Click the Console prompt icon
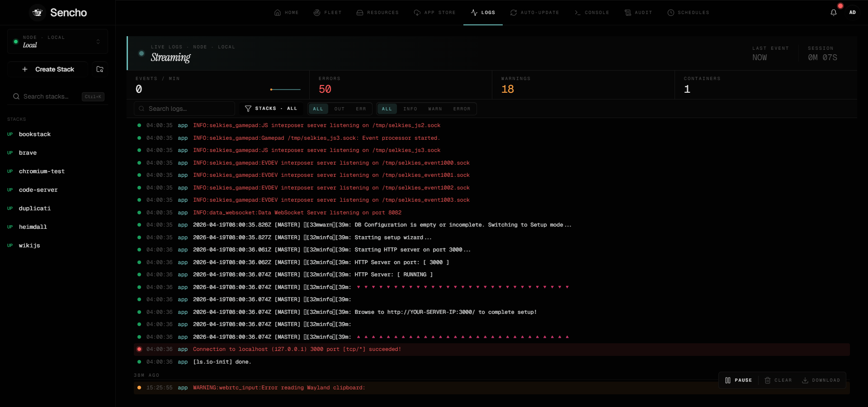Viewport: 868px width, 407px height. coord(577,13)
